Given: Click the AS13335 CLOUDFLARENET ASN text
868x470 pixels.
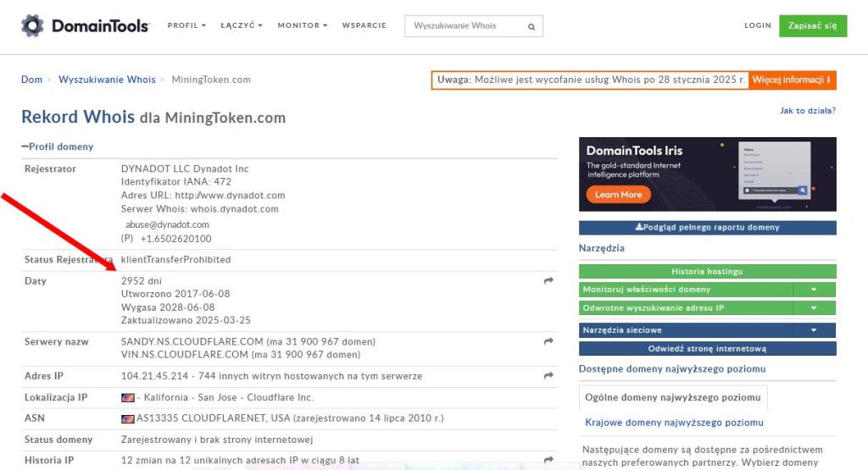Looking at the screenshot, I should point(213,418).
